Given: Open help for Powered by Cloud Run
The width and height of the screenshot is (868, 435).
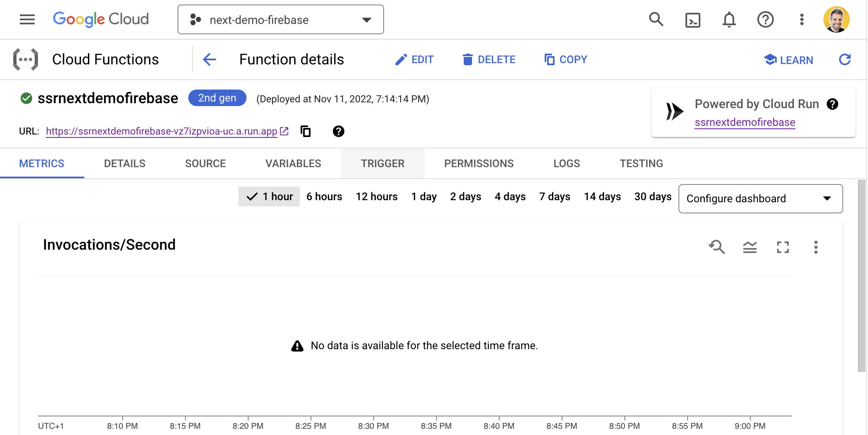Looking at the screenshot, I should tap(832, 104).
